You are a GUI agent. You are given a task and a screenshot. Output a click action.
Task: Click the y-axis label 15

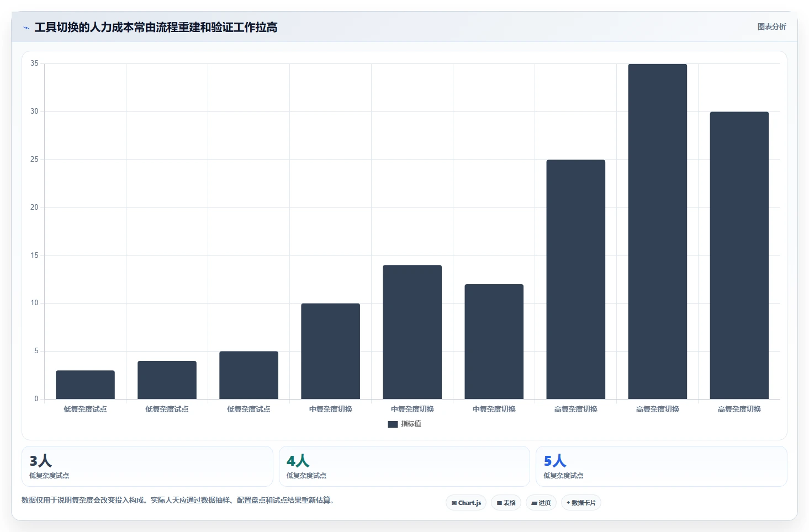tap(34, 256)
